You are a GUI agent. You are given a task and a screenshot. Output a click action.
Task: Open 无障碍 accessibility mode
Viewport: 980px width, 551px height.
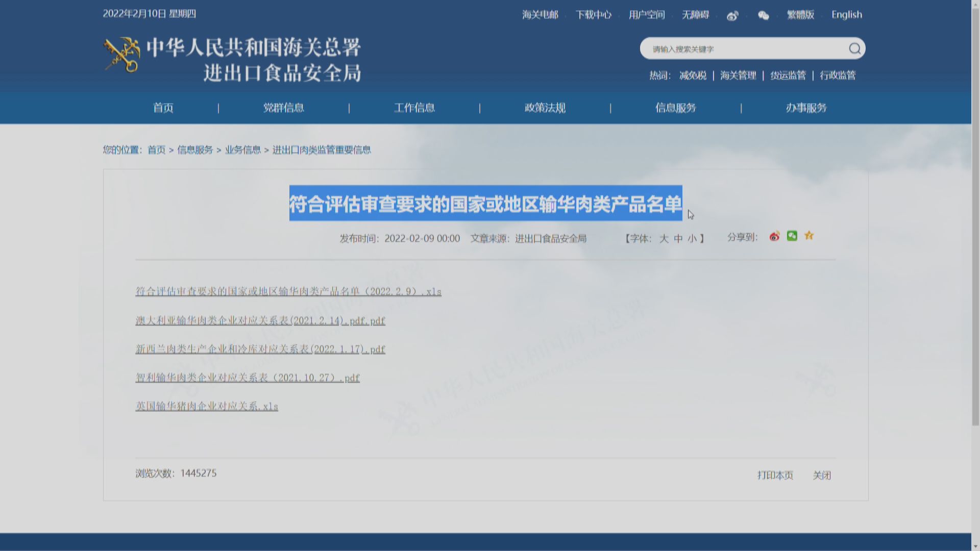695,15
